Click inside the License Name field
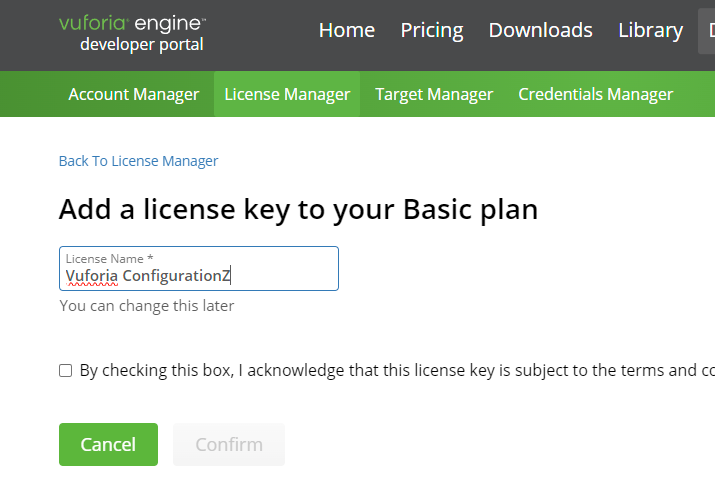This screenshot has height=491, width=715. pyautogui.click(x=199, y=269)
